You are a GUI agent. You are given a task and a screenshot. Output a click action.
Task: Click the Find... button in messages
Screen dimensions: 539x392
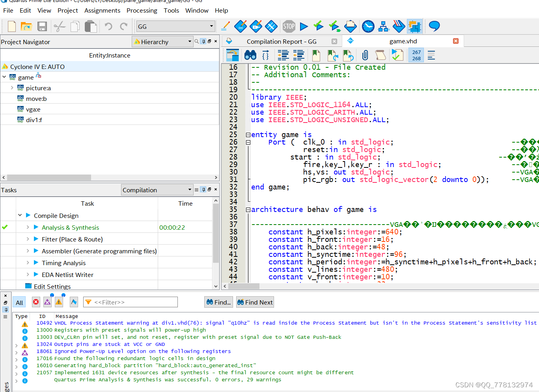[219, 302]
